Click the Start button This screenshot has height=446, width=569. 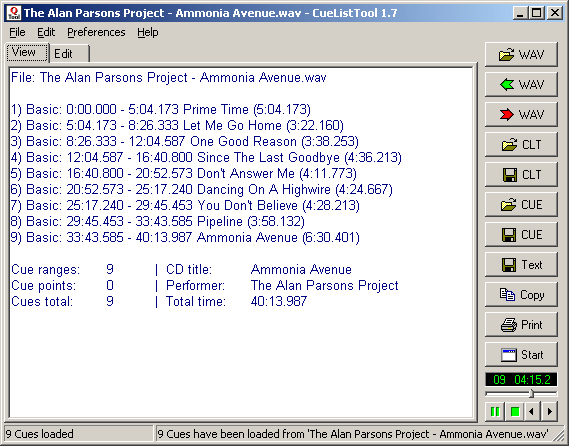pos(521,355)
